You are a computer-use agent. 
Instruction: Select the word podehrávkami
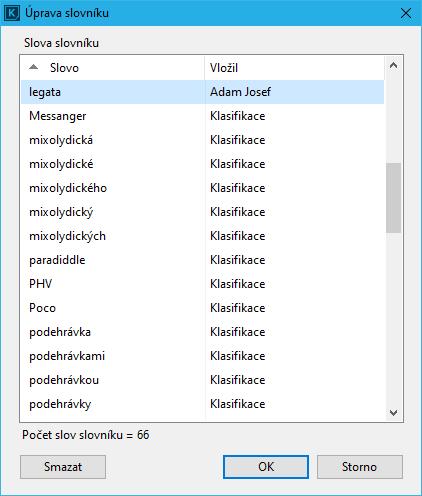(67, 356)
